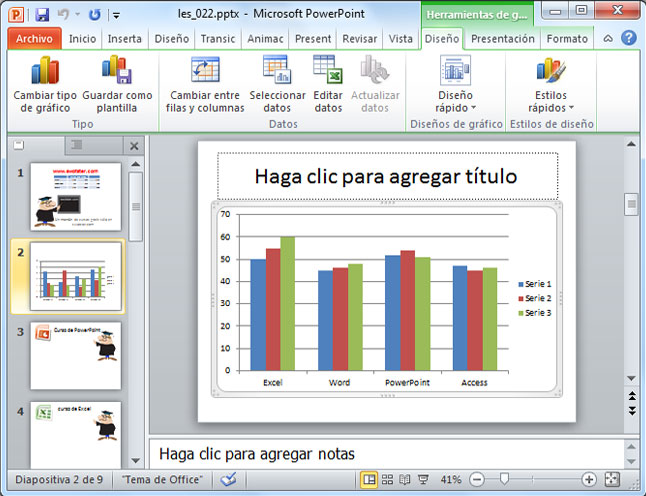
Task: Open the Animaciones tab
Action: (x=265, y=39)
